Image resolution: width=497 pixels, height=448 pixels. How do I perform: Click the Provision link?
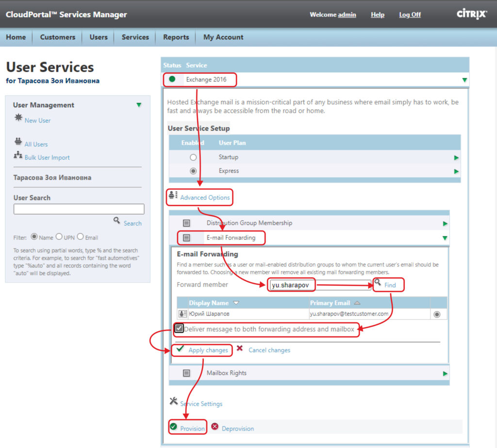click(192, 429)
